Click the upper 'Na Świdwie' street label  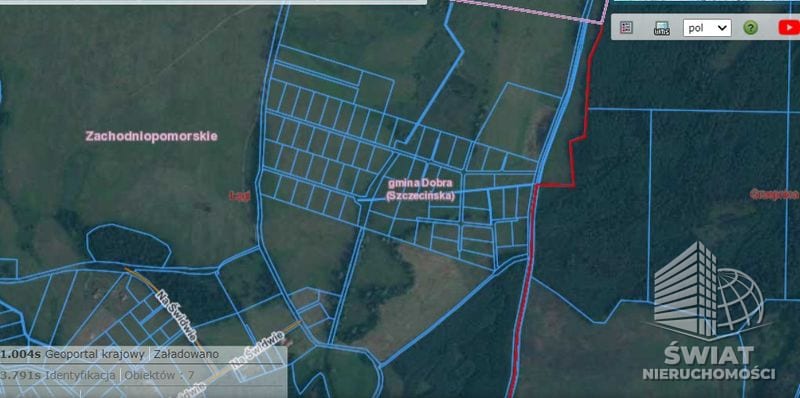(x=177, y=316)
